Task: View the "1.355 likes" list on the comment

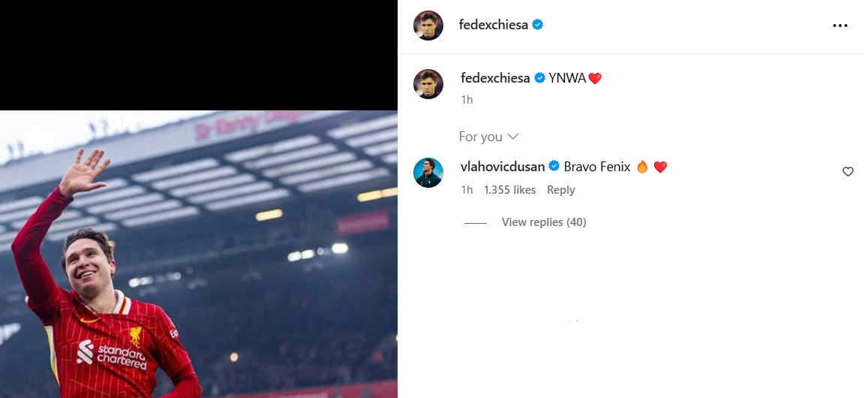Action: (510, 190)
